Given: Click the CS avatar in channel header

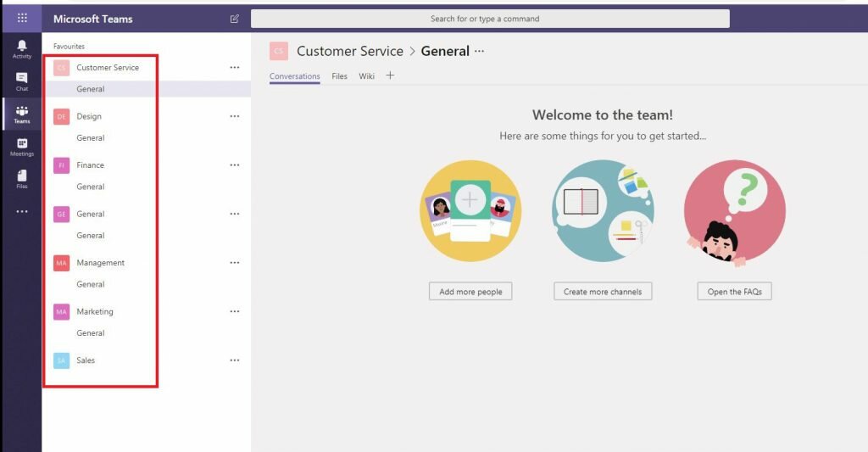Looking at the screenshot, I should 279,51.
